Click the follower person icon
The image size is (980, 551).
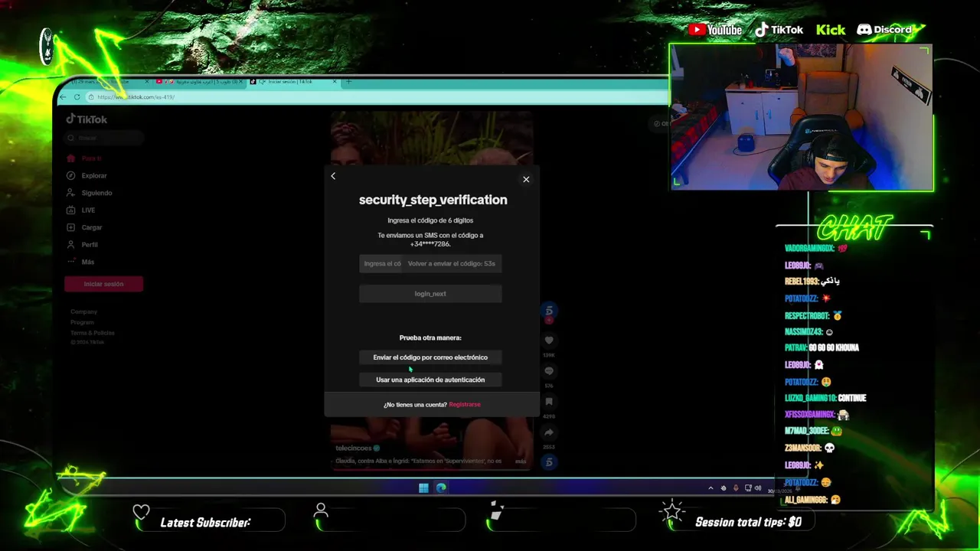click(x=322, y=510)
